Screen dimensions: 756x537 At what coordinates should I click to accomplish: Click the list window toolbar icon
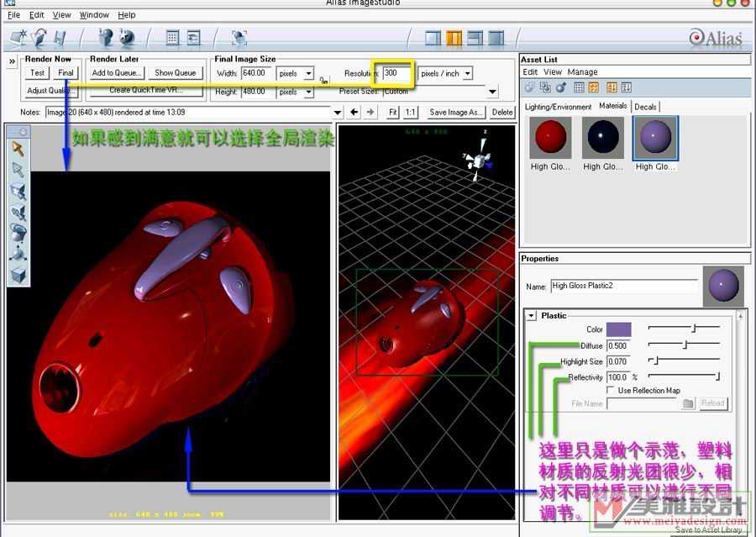(x=194, y=38)
